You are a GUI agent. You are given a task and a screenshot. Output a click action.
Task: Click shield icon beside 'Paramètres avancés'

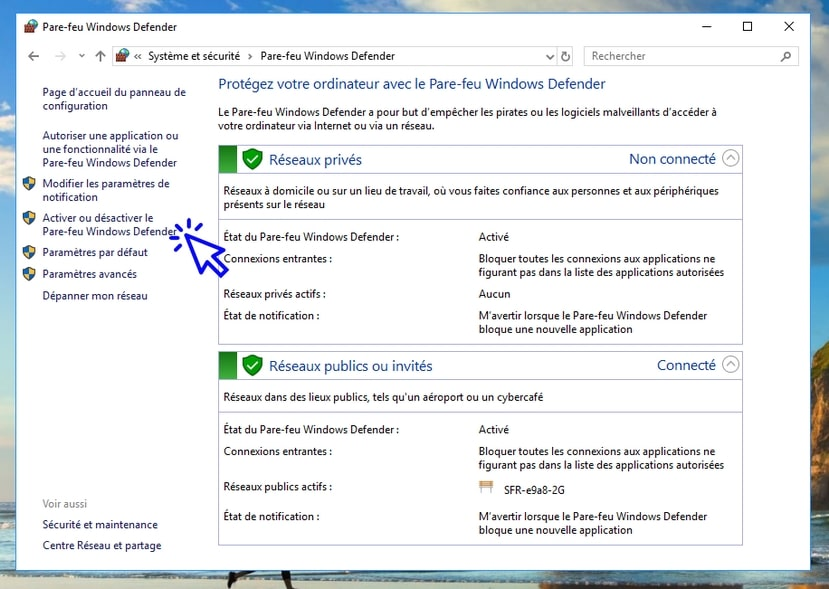29,274
